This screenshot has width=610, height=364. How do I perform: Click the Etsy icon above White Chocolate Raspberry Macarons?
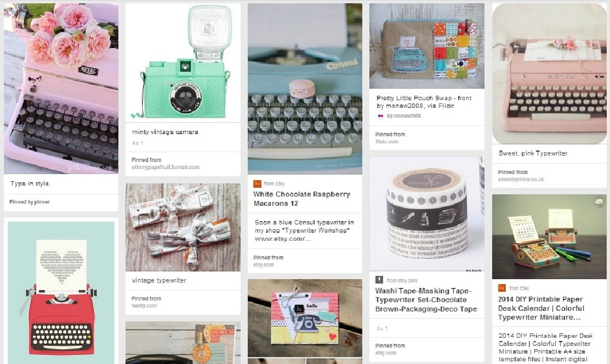click(257, 184)
